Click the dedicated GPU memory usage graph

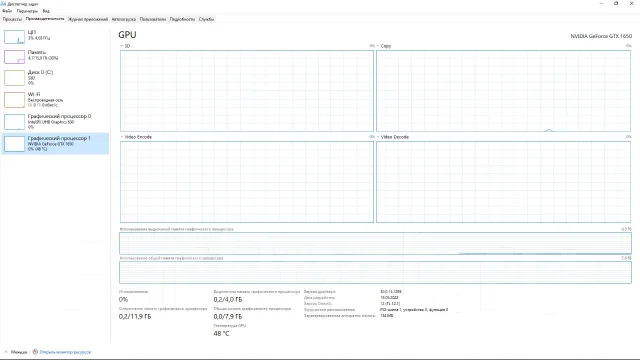click(x=375, y=243)
